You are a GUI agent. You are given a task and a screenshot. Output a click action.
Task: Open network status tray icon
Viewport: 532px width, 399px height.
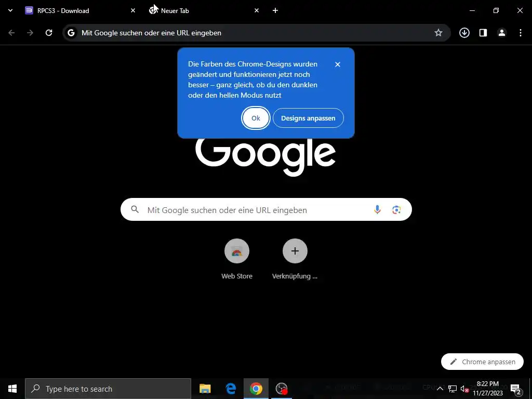(453, 389)
